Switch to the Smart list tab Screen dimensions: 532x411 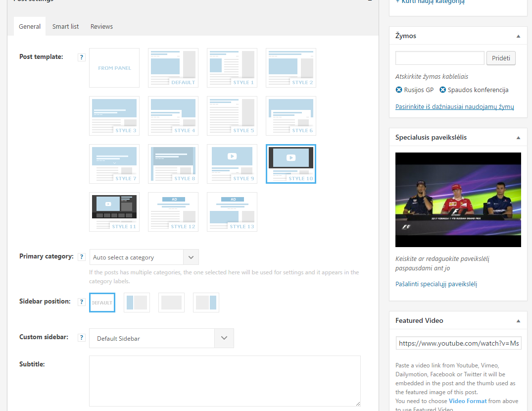click(x=65, y=26)
